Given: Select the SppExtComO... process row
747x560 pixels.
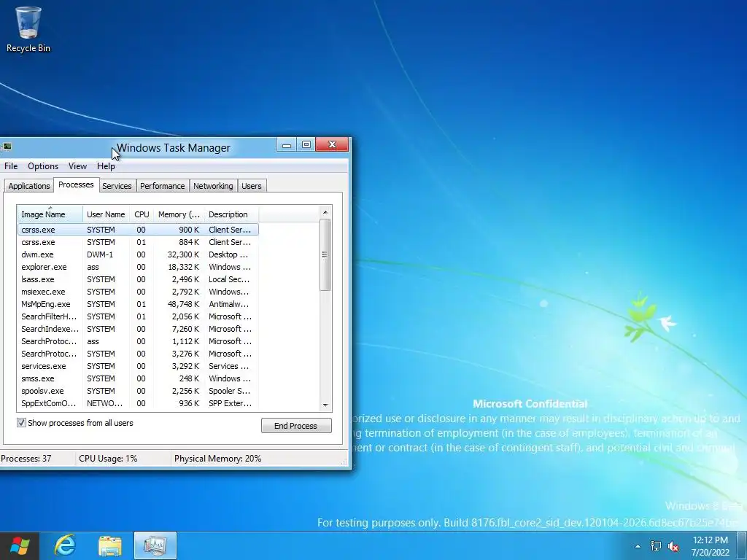Looking at the screenshot, I should [x=138, y=402].
